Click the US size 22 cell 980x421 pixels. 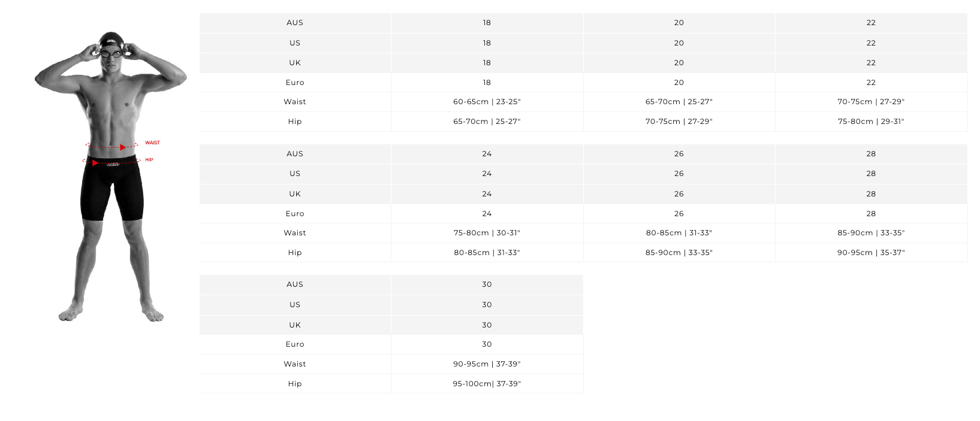coord(871,43)
